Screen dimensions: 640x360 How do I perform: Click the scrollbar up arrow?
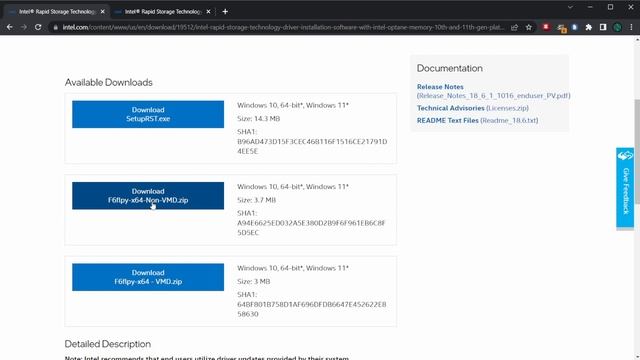coord(637,39)
